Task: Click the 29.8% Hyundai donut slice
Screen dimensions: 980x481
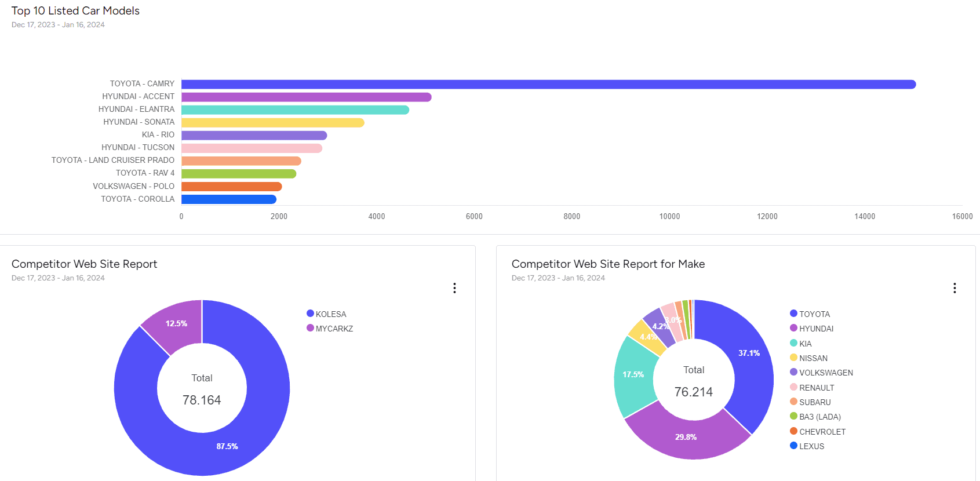Action: [686, 437]
